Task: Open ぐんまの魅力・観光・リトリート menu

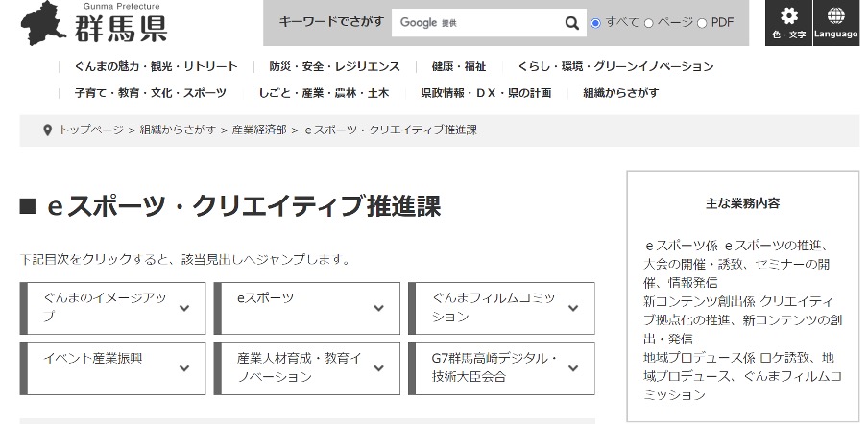Action: pos(157,67)
